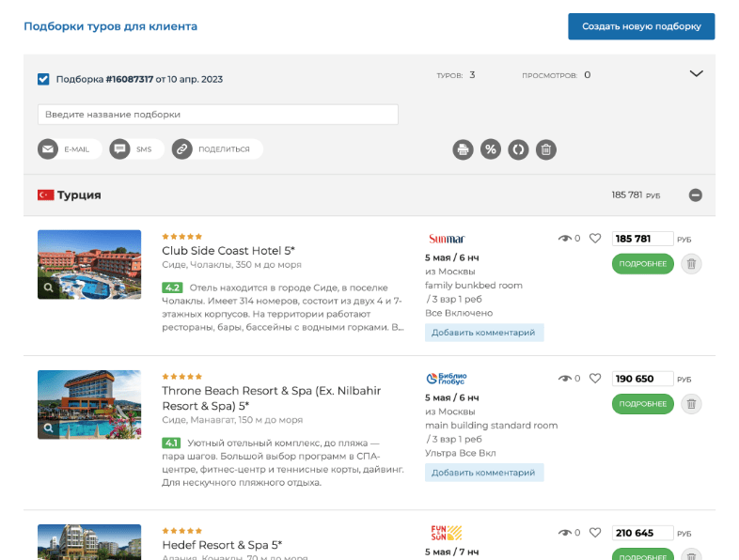Click the star rating of Throne Beach Resort
Screen dimensions: 739x560
click(x=181, y=377)
